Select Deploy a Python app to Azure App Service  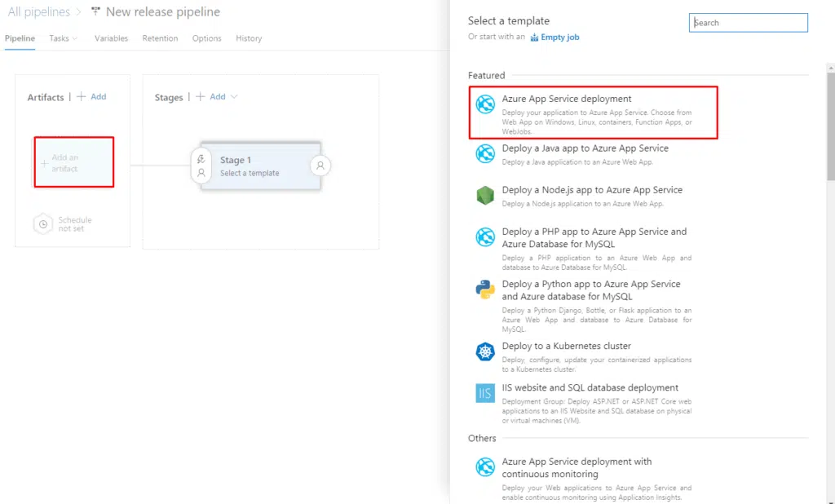pos(591,290)
